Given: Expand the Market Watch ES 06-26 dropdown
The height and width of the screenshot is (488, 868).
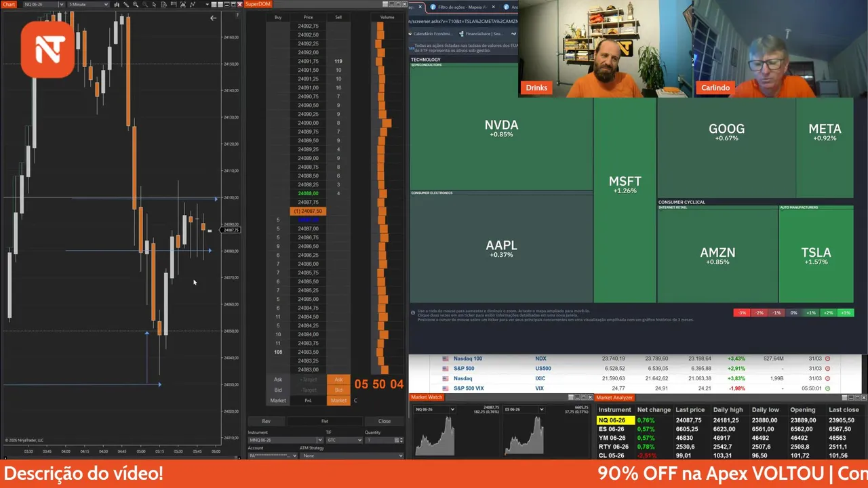Looking at the screenshot, I should click(x=541, y=409).
